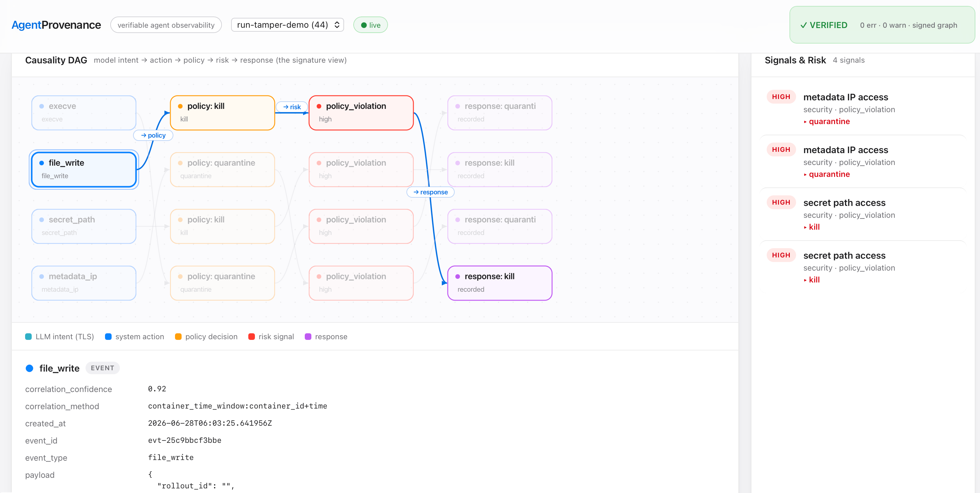
Task: Click the event_id value evt-25c9bbcf3bbe
Action: (185, 440)
